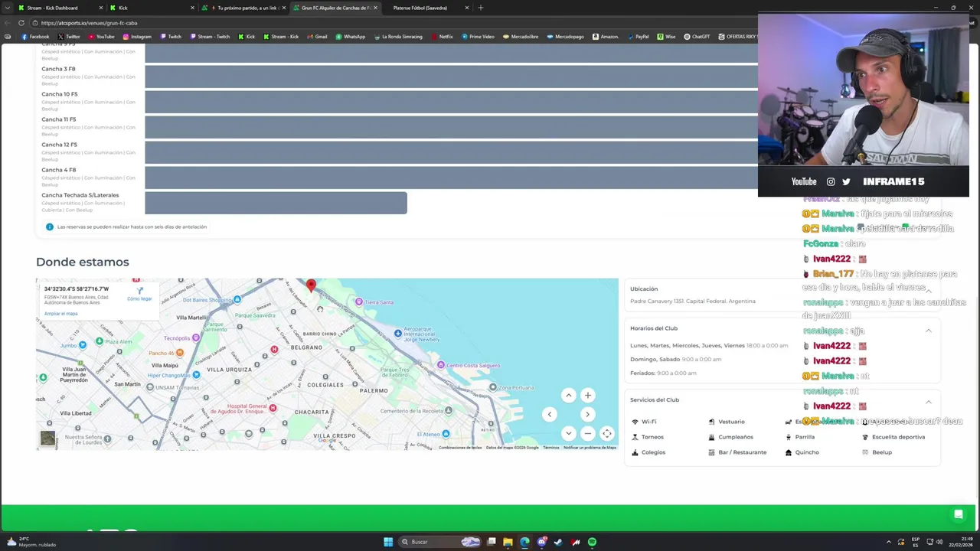
Task: Pan the map right with arrow
Action: [x=587, y=414]
